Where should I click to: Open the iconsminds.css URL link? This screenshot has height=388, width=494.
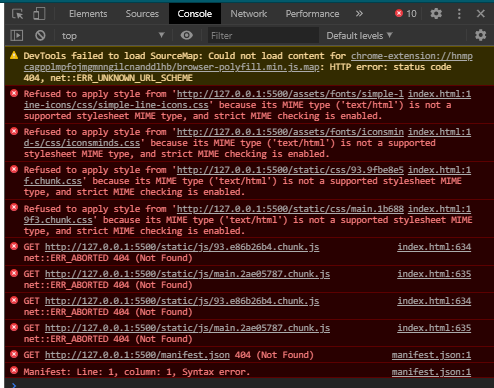213,137
